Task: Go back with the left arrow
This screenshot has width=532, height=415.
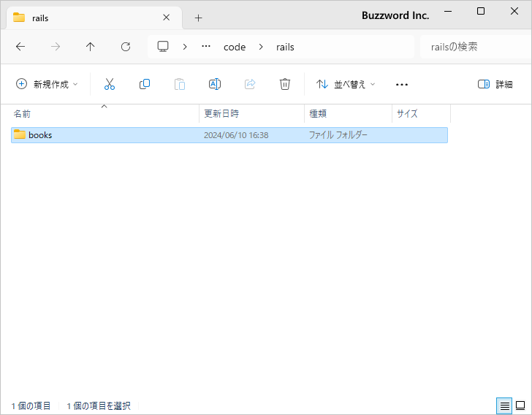Action: (20, 47)
